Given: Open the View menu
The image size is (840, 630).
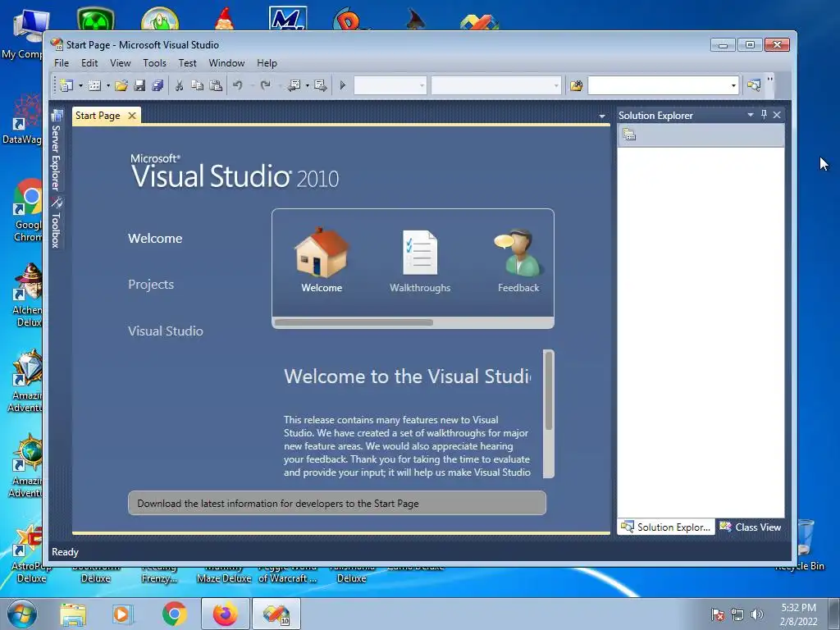Looking at the screenshot, I should tap(121, 63).
